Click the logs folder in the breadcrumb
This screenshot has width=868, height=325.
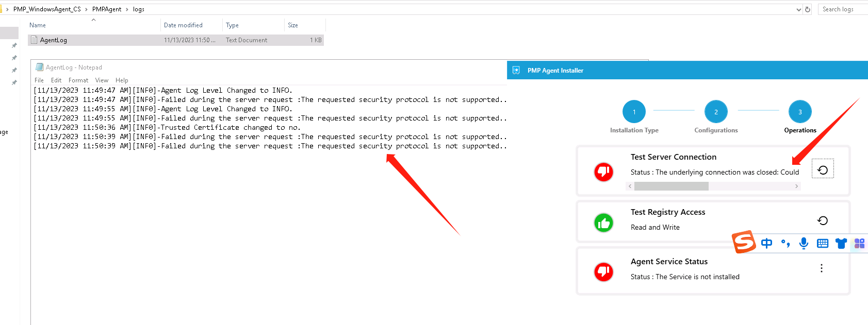(139, 9)
